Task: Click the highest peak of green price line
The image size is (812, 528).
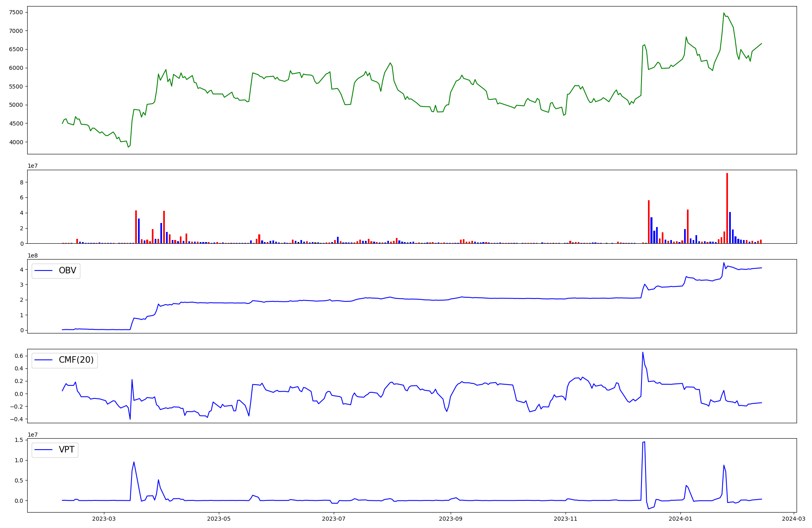Action: coord(724,13)
